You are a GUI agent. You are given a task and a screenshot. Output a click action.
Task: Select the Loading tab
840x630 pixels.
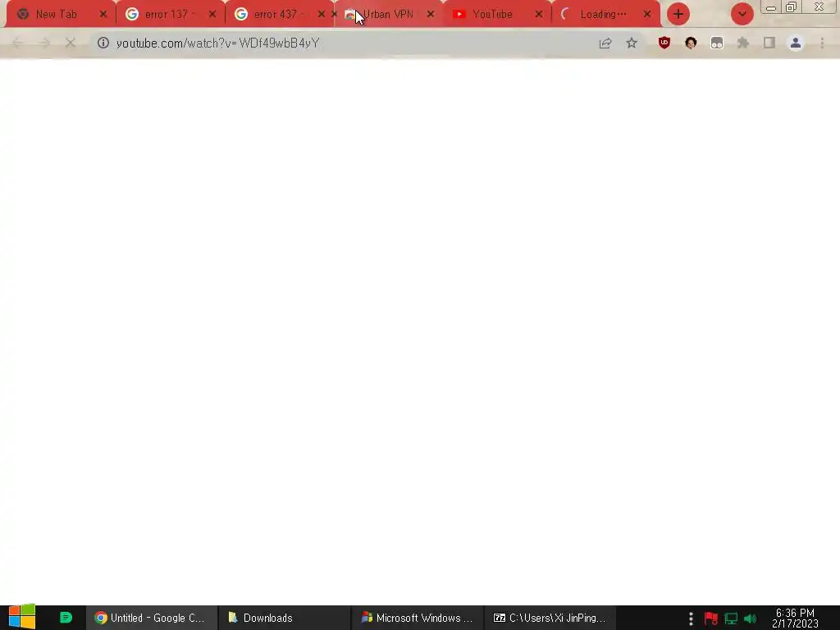pyautogui.click(x=603, y=15)
